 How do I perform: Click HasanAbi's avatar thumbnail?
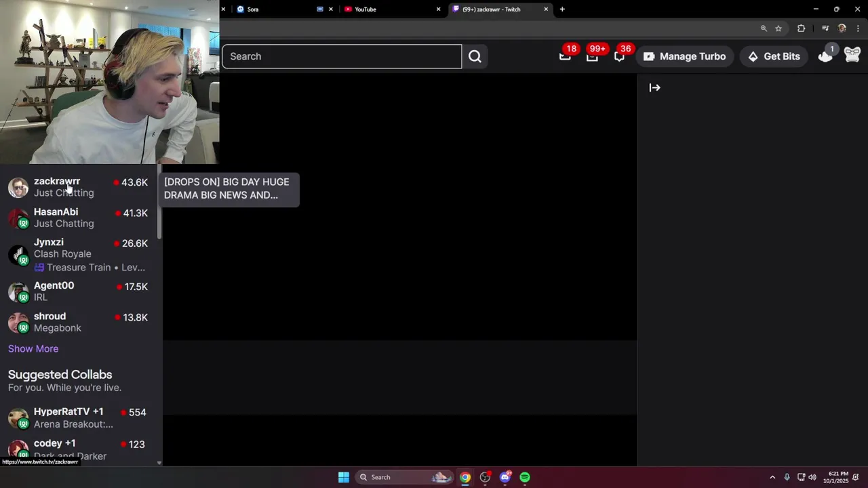tap(18, 218)
